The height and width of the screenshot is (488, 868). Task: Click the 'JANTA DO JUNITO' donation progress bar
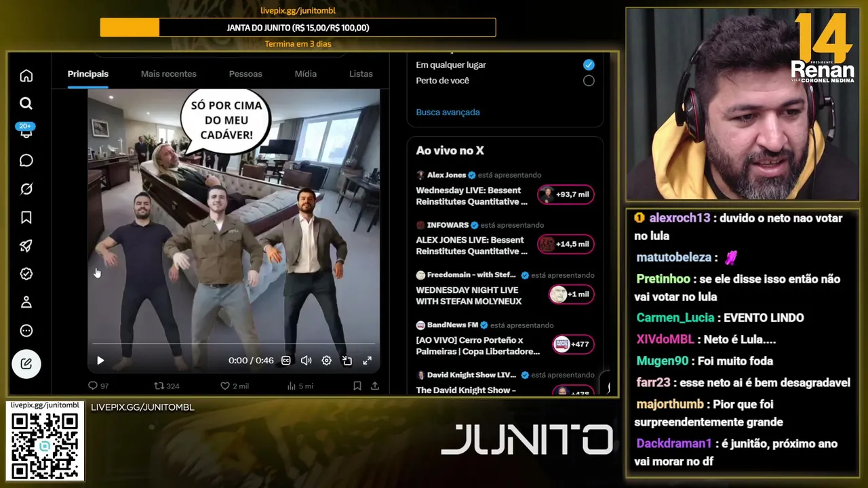point(298,28)
